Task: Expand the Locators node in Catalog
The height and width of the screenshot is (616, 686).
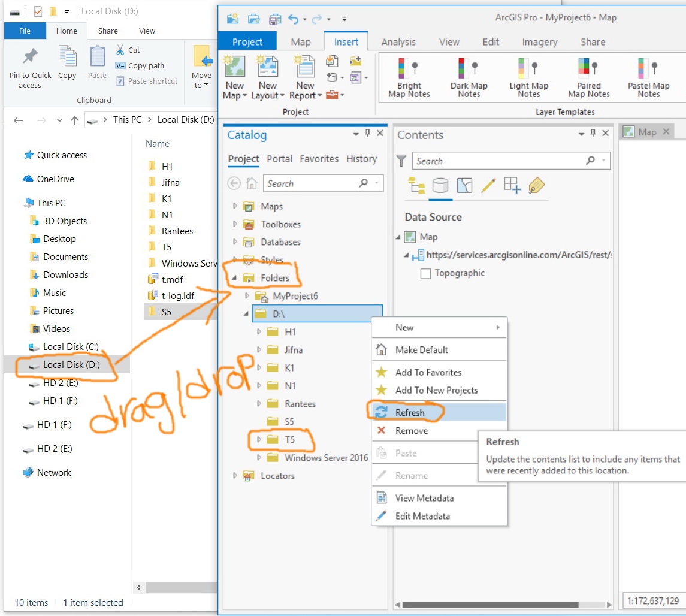Action: pyautogui.click(x=235, y=476)
